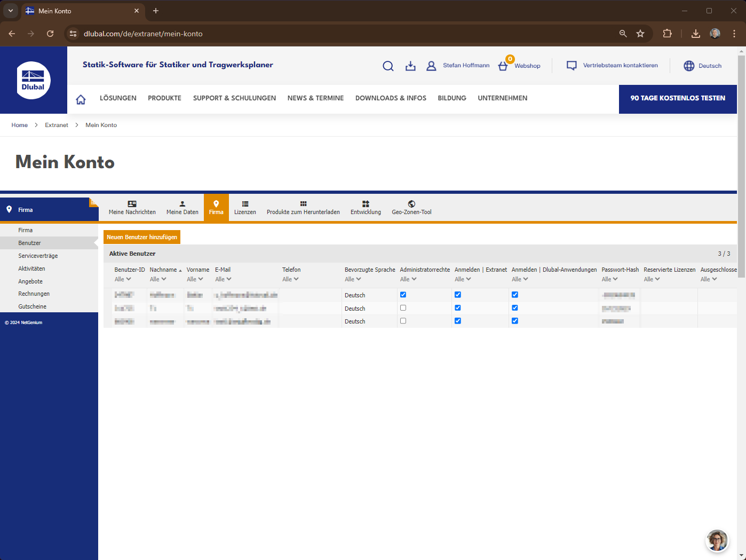Open the DOWNLOADS & INFOS menu
The width and height of the screenshot is (746, 560).
(391, 98)
